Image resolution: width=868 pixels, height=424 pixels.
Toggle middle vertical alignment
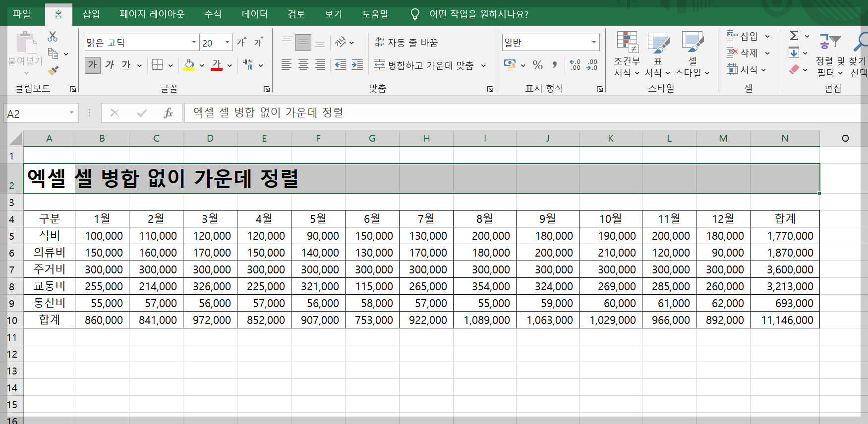pyautogui.click(x=303, y=43)
